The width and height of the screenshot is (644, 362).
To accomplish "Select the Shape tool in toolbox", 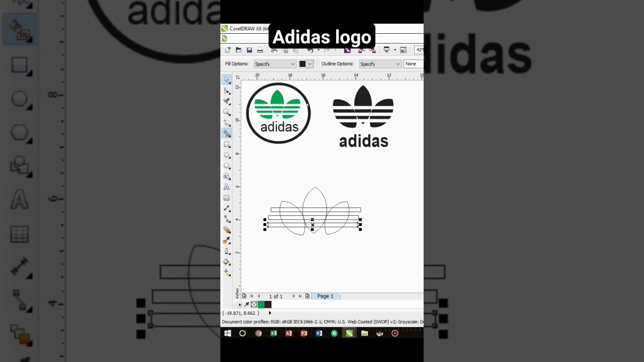I will (x=226, y=90).
